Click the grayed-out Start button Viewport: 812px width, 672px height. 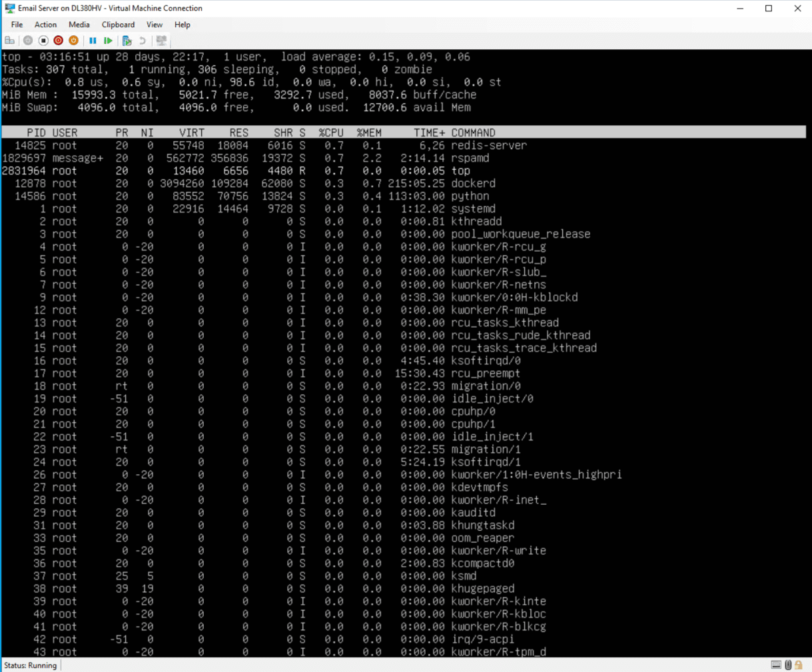(28, 40)
